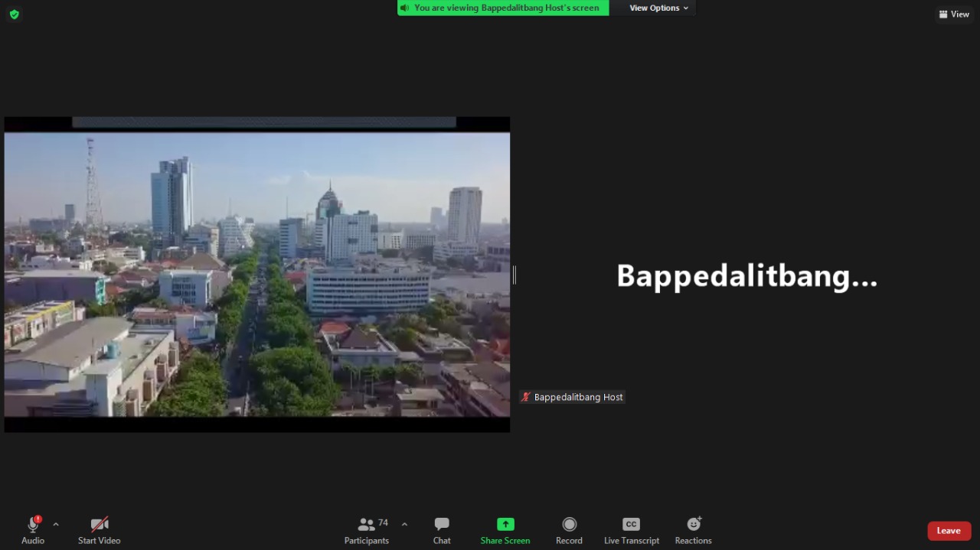Change layout with the View button
This screenshot has height=550, width=980.
click(954, 14)
